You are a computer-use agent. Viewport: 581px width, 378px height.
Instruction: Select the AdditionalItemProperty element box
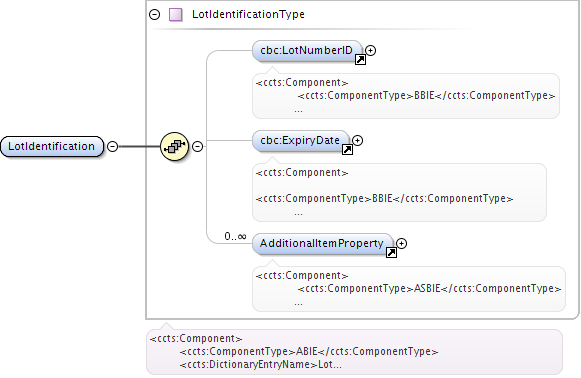pyautogui.click(x=323, y=244)
